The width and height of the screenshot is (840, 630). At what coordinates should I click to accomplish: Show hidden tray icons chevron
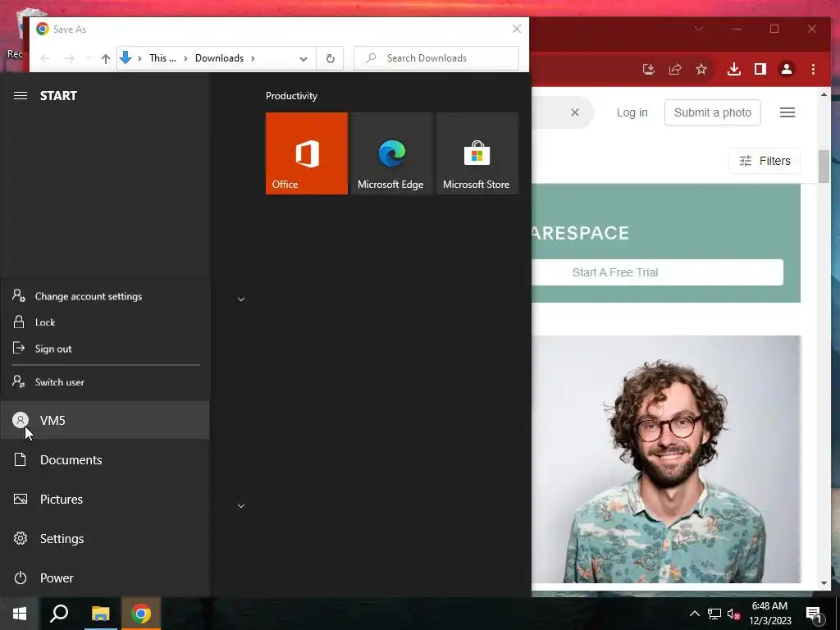pyautogui.click(x=694, y=614)
